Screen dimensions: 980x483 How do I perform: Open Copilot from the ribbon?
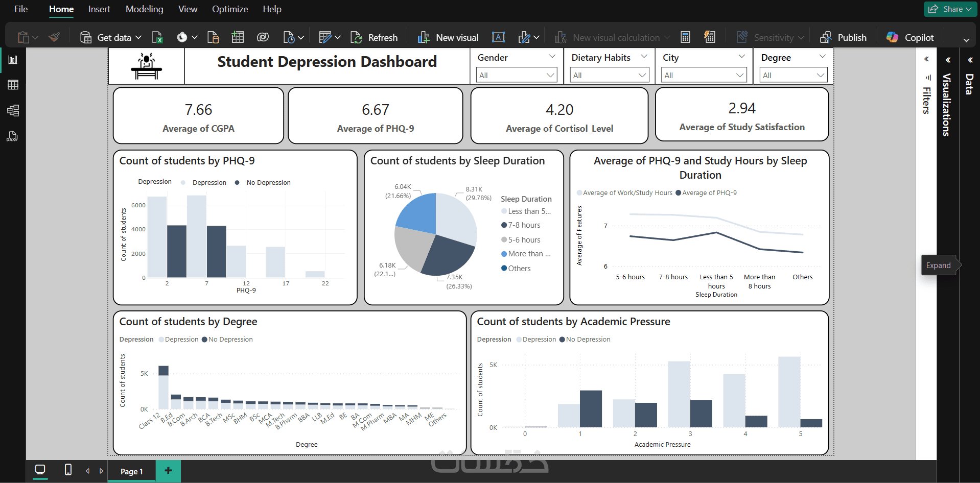coord(910,37)
